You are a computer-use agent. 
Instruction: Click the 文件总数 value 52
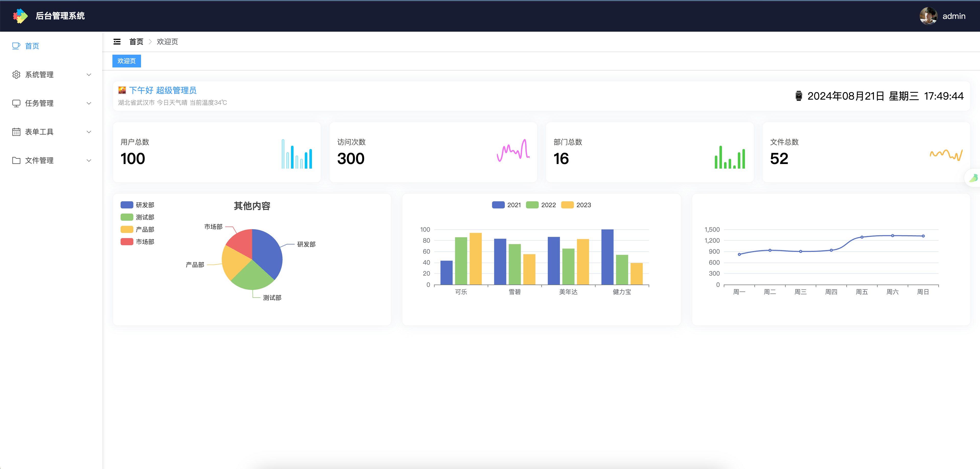pyautogui.click(x=779, y=159)
